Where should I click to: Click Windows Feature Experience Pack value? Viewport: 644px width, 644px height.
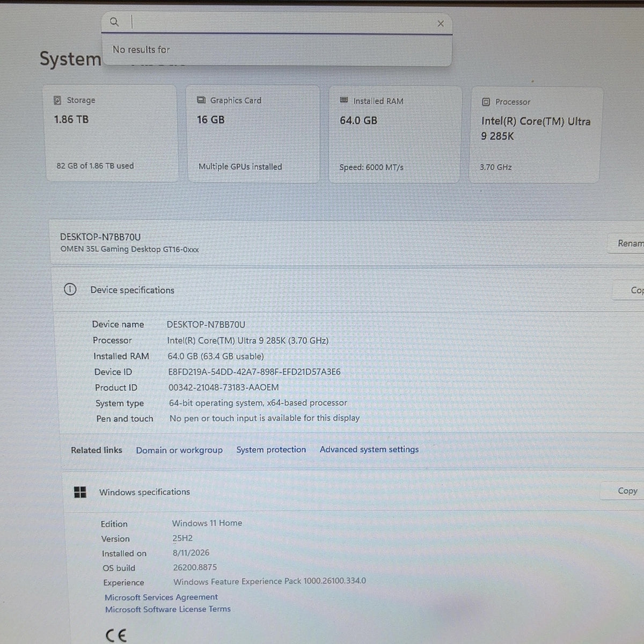pos(269,581)
